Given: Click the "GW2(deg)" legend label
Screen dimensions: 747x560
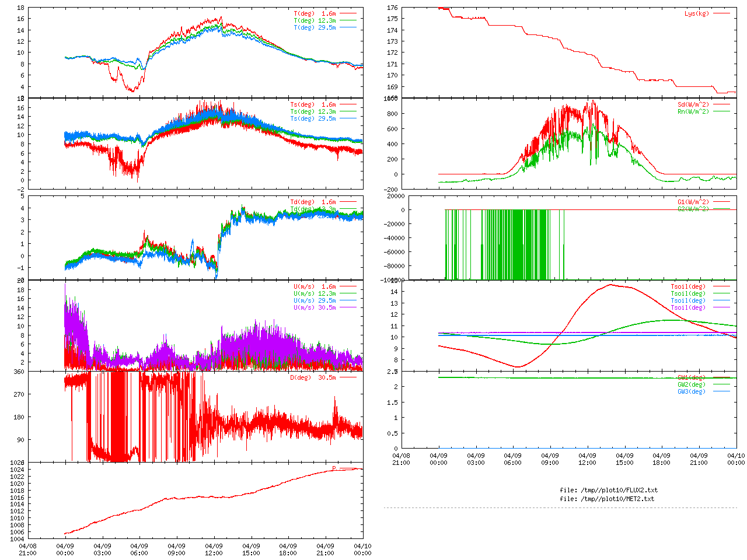Looking at the screenshot, I should tap(692, 385).
